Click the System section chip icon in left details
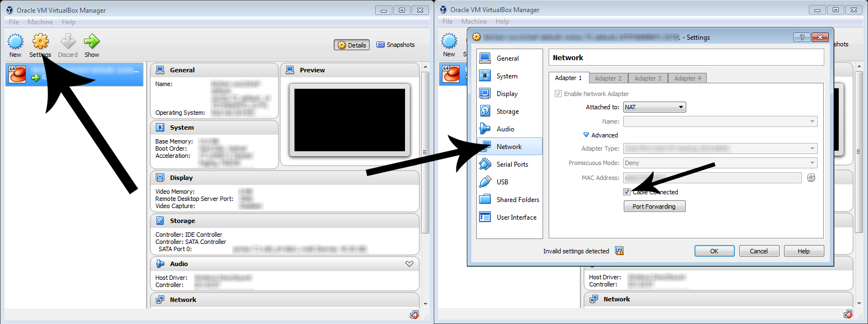Viewport: 868px width, 324px height. 160,128
